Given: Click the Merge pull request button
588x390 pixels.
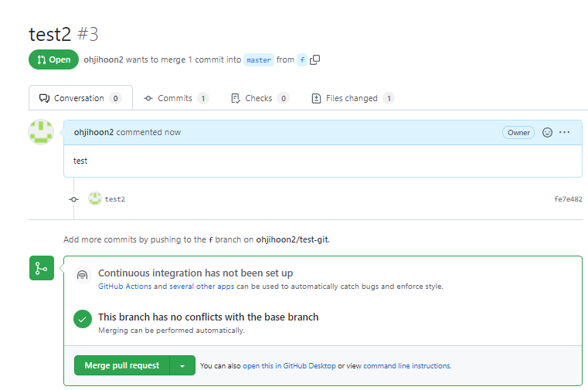Looking at the screenshot, I should pyautogui.click(x=122, y=365).
